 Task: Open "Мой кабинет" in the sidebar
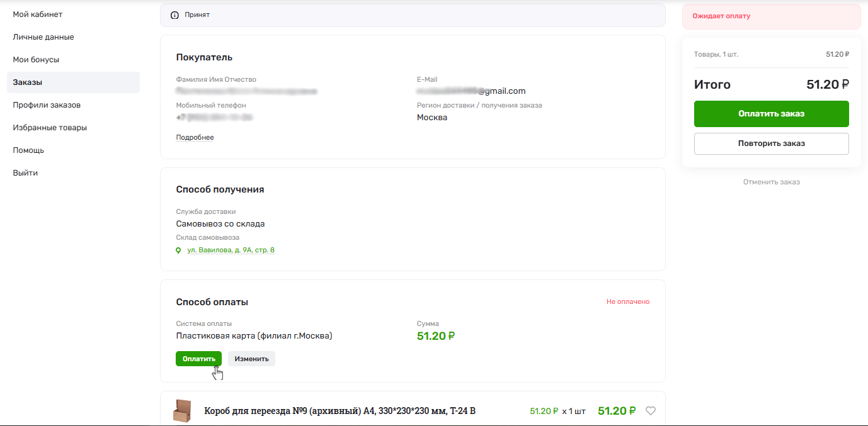[39, 14]
